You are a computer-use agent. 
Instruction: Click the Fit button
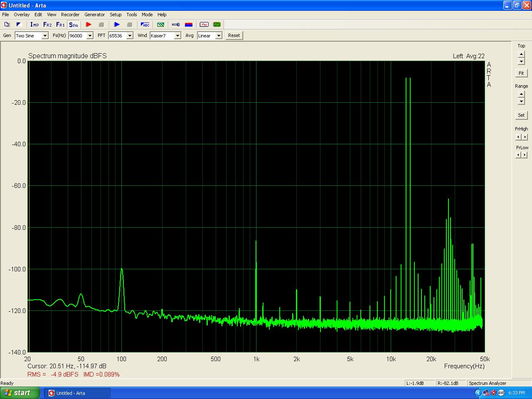(x=521, y=73)
